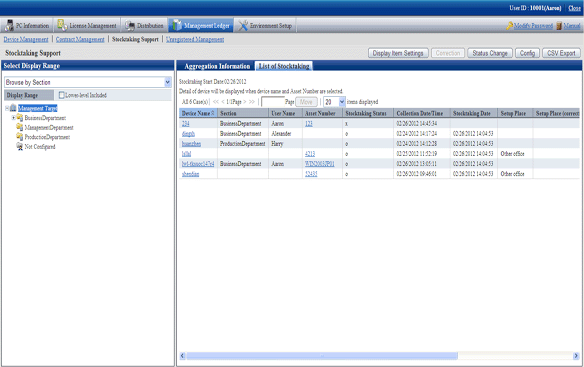Click the Close link at top right

(574, 8)
